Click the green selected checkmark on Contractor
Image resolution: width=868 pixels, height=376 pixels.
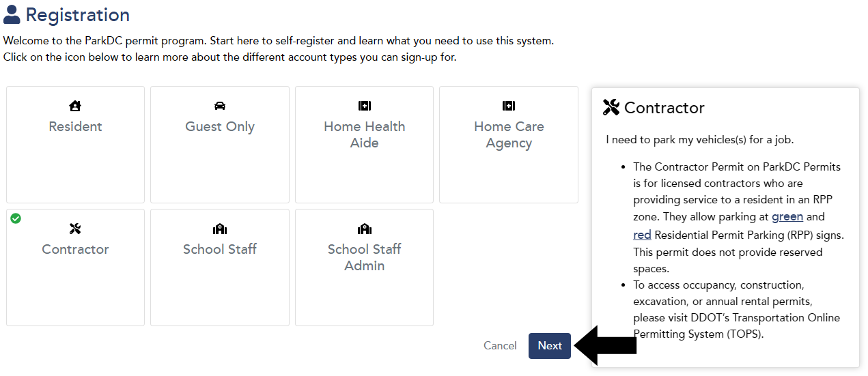click(16, 218)
